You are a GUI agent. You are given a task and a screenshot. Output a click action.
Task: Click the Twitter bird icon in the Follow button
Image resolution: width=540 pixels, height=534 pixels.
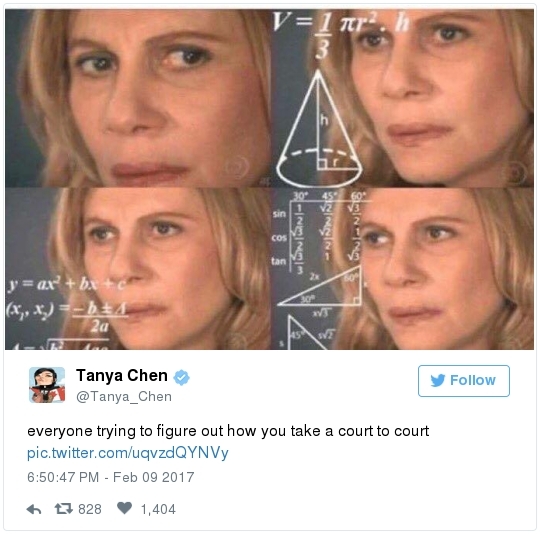[x=438, y=380]
